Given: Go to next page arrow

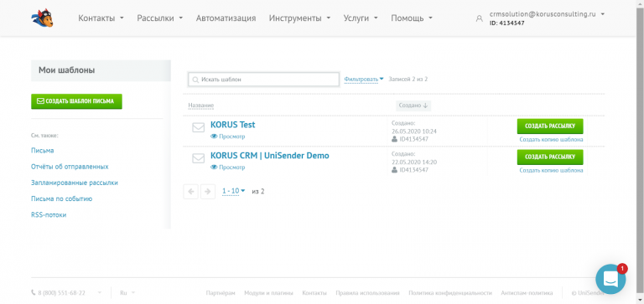Looking at the screenshot, I should pyautogui.click(x=208, y=191).
